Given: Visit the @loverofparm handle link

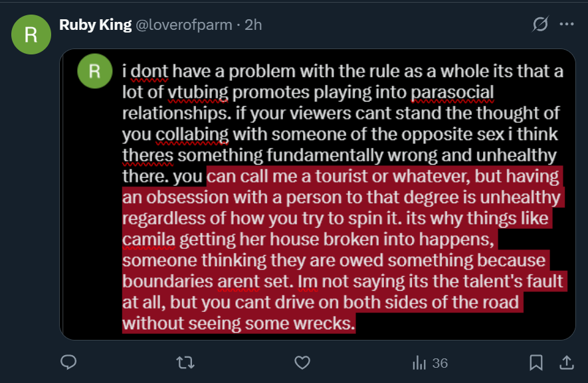Looking at the screenshot, I should (184, 25).
